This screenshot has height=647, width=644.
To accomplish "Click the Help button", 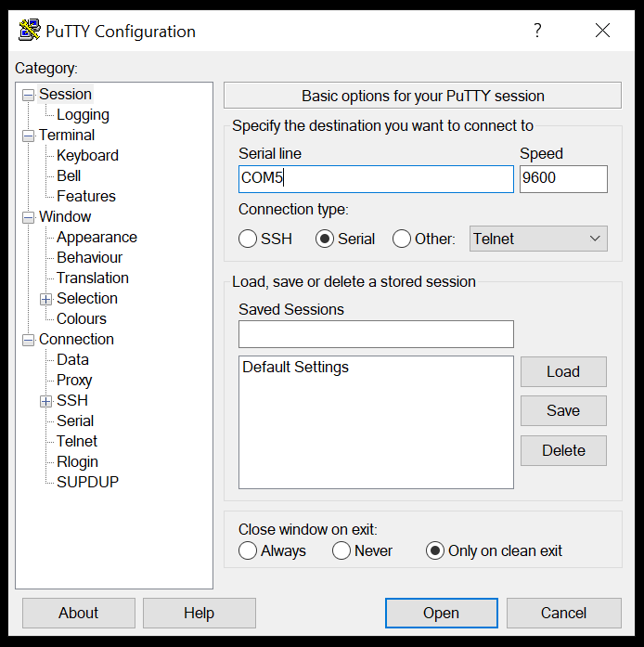I will 200,613.
